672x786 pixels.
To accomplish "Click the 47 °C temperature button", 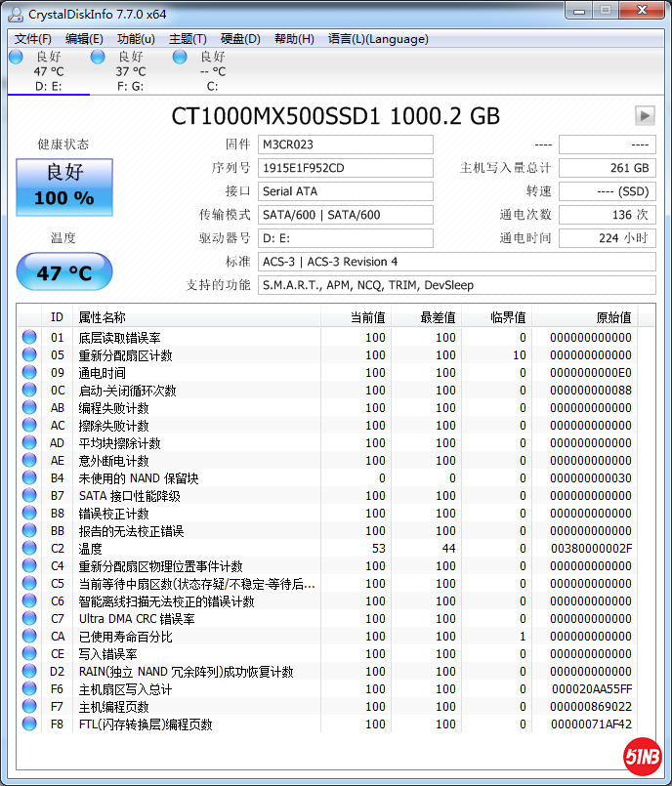I will click(64, 272).
